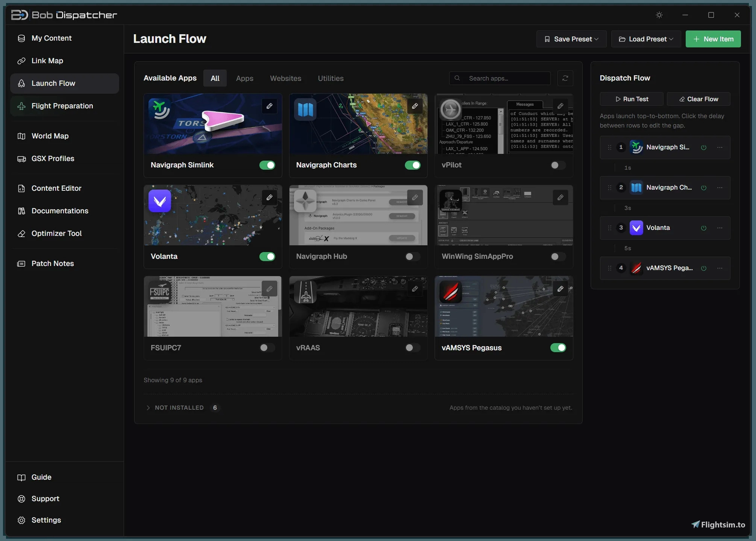Click the FSUIPC logo on its card
This screenshot has height=541, width=756.
click(160, 292)
